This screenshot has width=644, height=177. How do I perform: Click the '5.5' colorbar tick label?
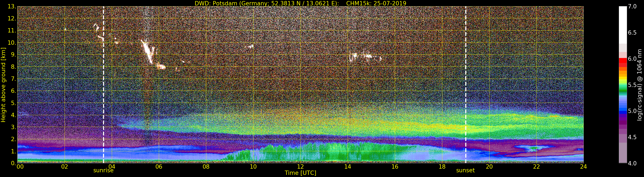632,85
